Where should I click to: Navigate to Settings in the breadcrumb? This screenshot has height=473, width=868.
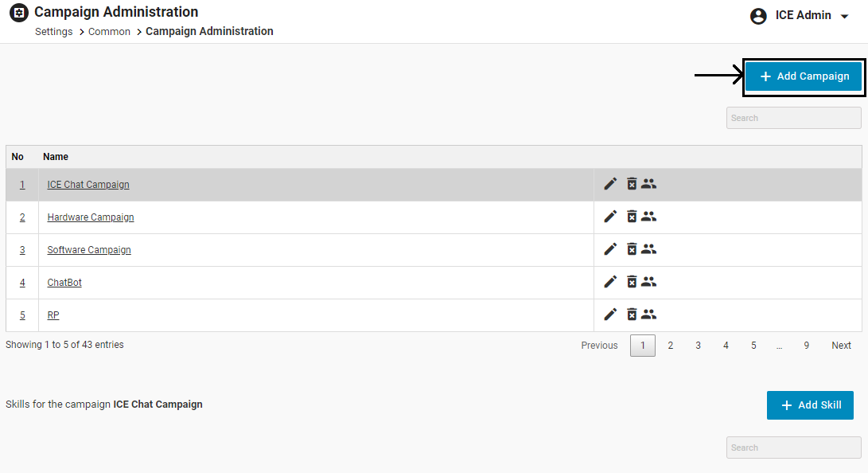coord(53,32)
